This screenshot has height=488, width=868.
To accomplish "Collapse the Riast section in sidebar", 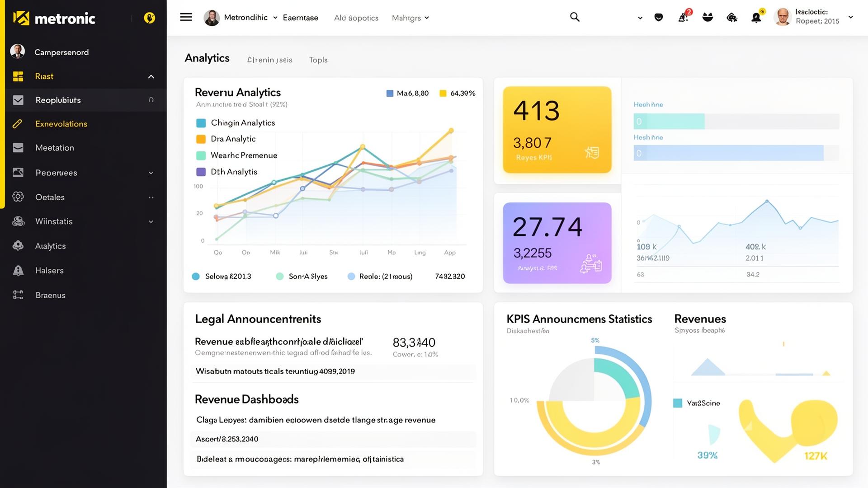I will tap(151, 76).
